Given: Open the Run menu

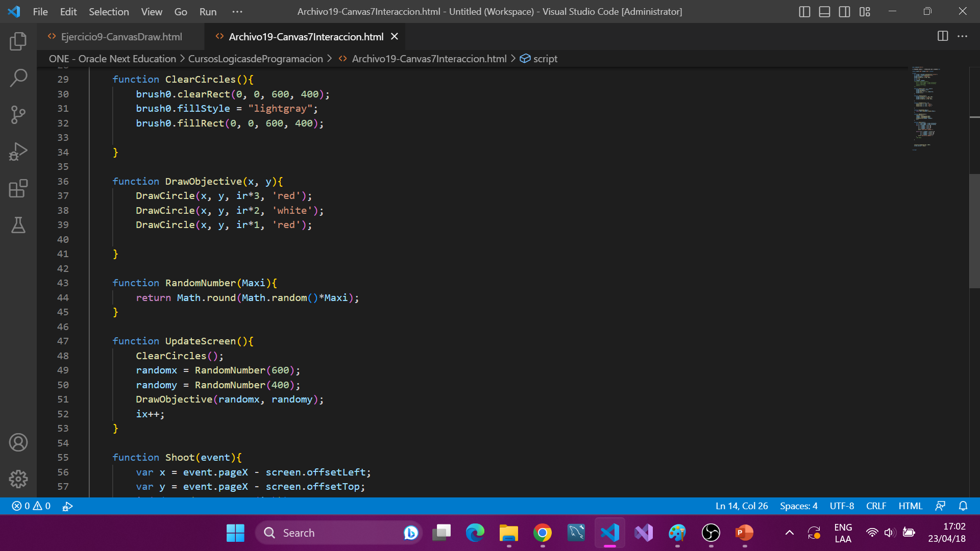Looking at the screenshot, I should [x=208, y=11].
